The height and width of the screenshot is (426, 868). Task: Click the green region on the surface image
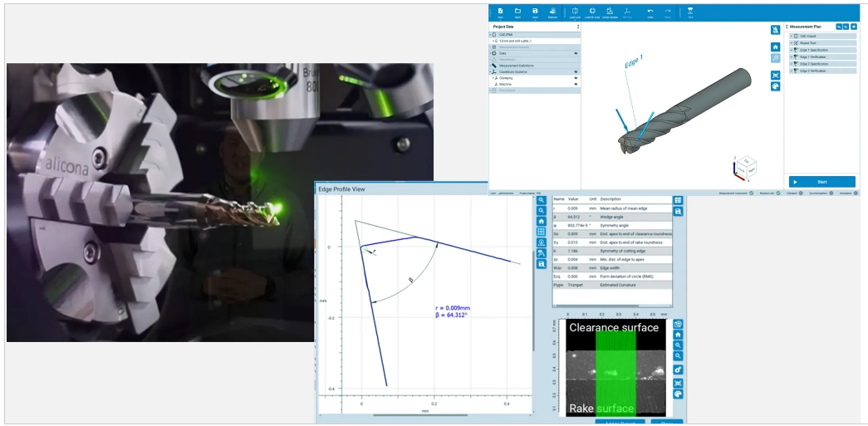pyautogui.click(x=615, y=374)
